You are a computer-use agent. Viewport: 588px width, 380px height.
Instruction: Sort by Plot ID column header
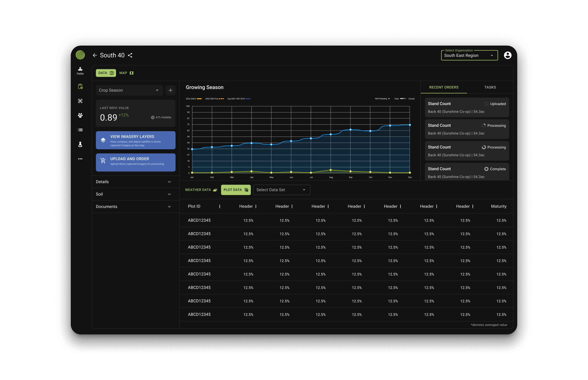pos(194,206)
